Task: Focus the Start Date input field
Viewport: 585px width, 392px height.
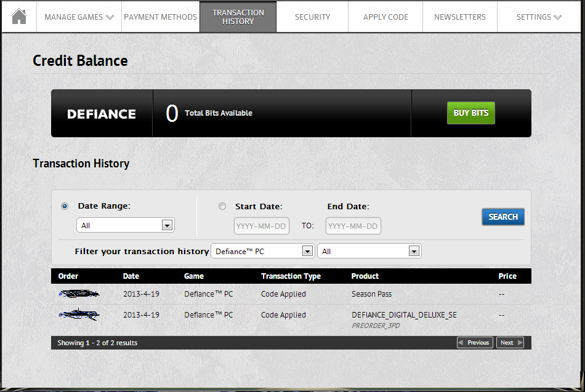Action: tap(262, 226)
